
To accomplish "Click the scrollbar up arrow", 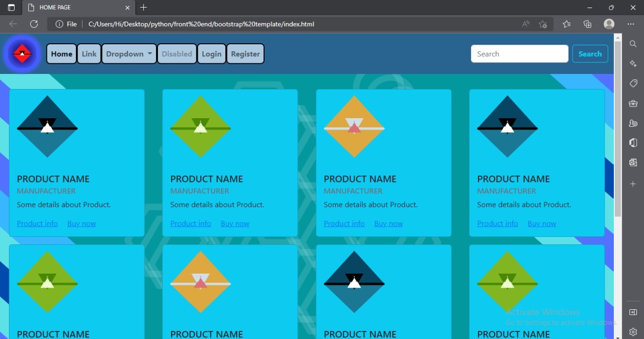I will pyautogui.click(x=618, y=37).
